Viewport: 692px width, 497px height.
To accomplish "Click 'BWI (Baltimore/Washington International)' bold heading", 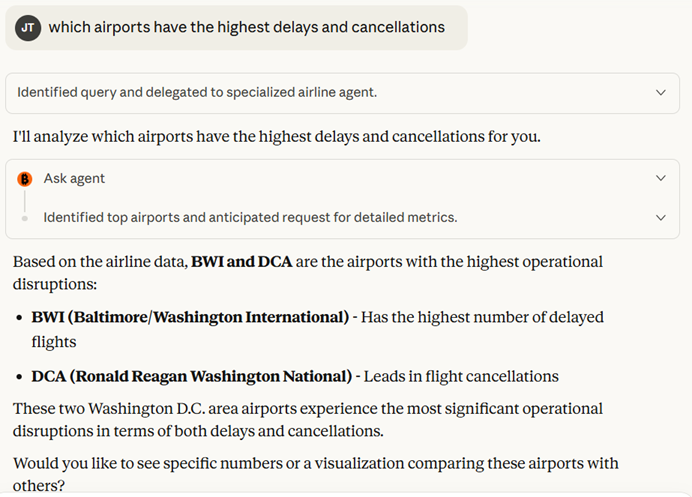I will click(190, 317).
